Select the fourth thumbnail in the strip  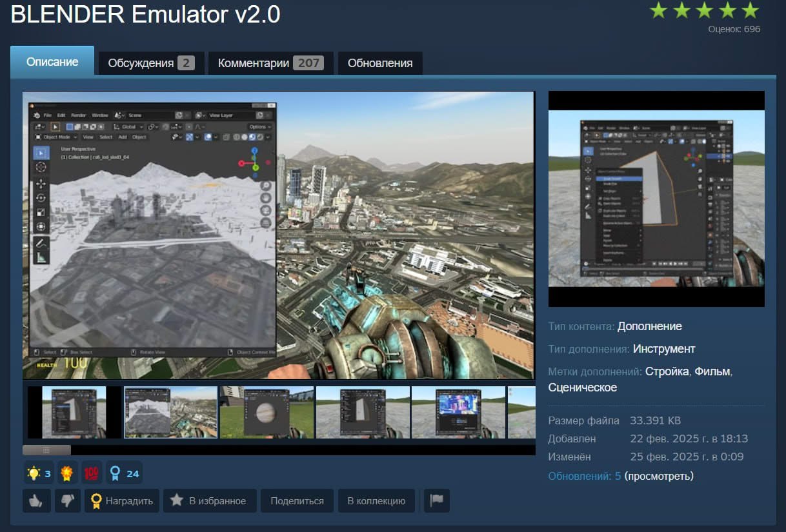(363, 413)
